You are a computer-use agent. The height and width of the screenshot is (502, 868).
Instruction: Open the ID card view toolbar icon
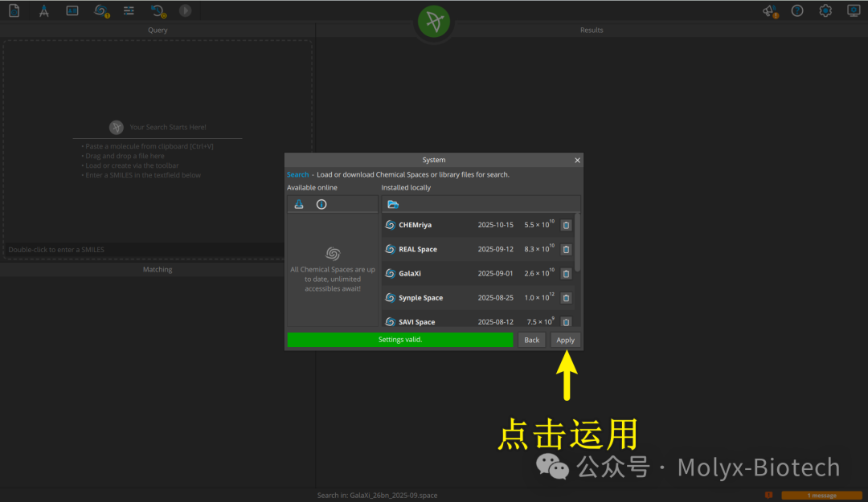click(x=72, y=10)
